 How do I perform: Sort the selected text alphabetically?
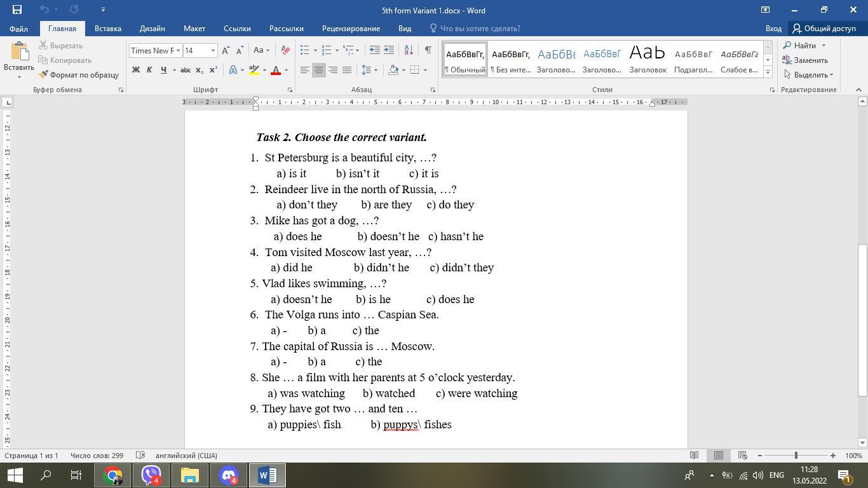click(409, 51)
